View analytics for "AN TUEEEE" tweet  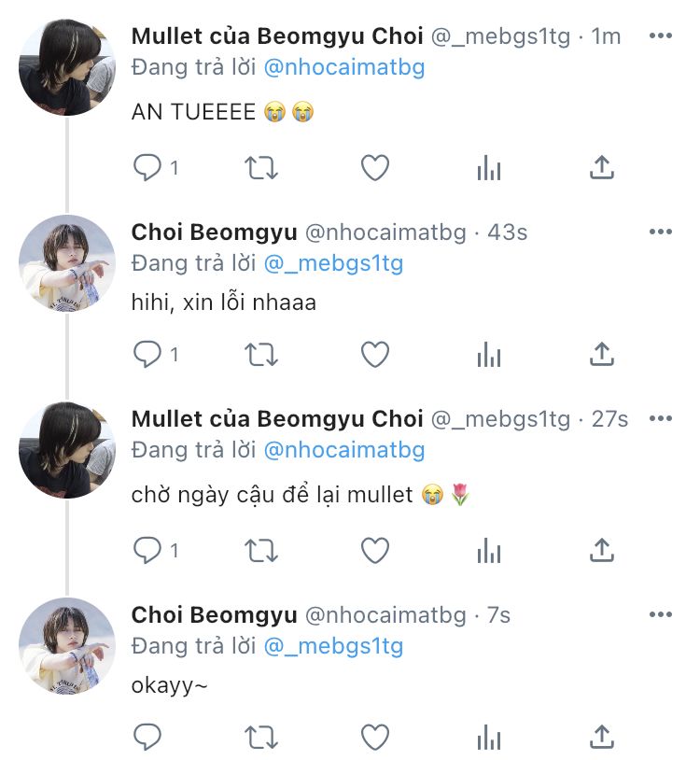[489, 168]
